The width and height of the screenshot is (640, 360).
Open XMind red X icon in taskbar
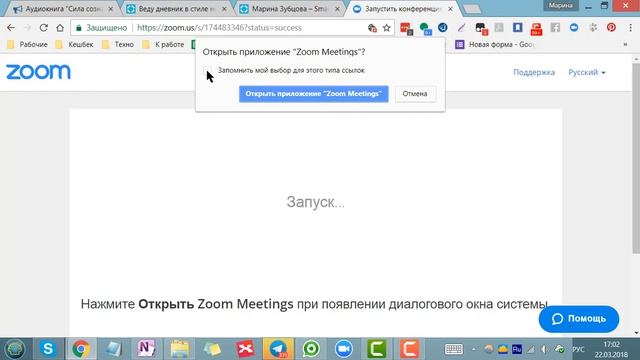(245, 349)
